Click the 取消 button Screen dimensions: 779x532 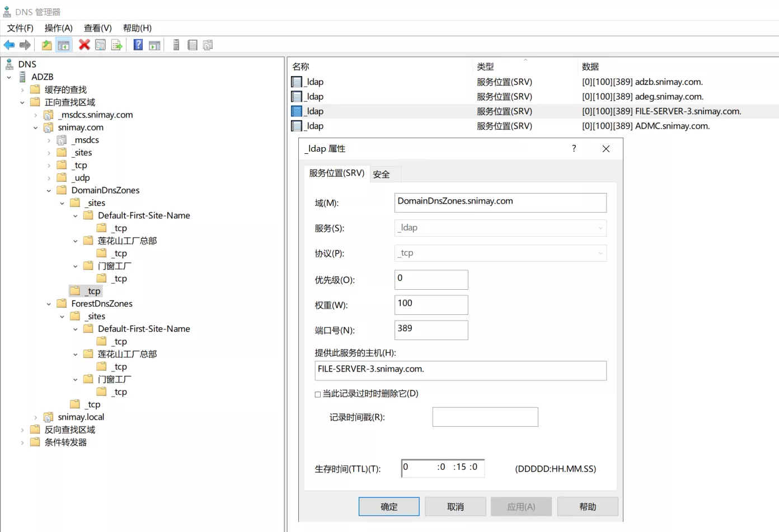(x=456, y=507)
